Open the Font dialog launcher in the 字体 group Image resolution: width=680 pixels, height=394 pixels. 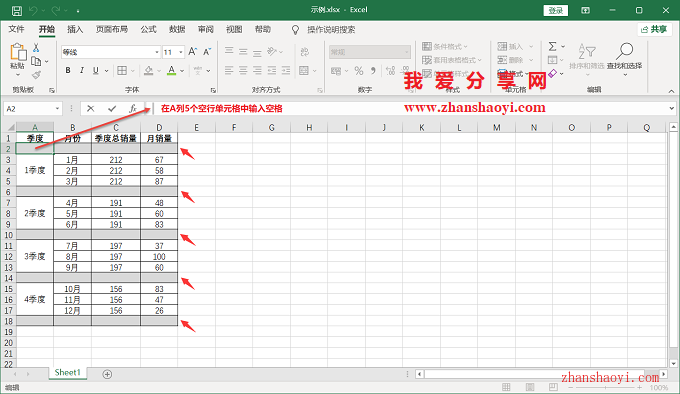(x=213, y=90)
